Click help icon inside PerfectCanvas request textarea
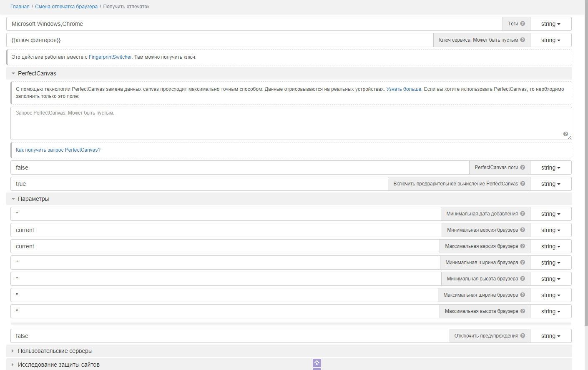 click(x=565, y=134)
